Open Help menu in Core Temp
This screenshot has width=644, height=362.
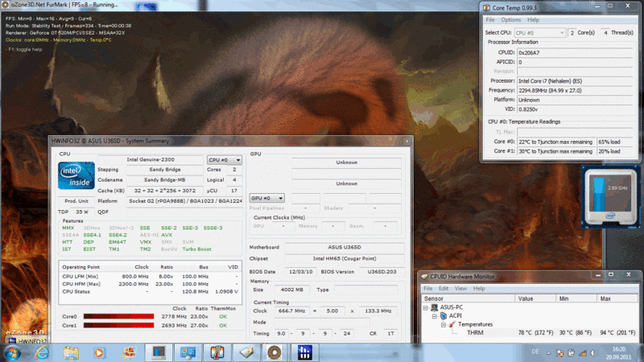[533, 19]
